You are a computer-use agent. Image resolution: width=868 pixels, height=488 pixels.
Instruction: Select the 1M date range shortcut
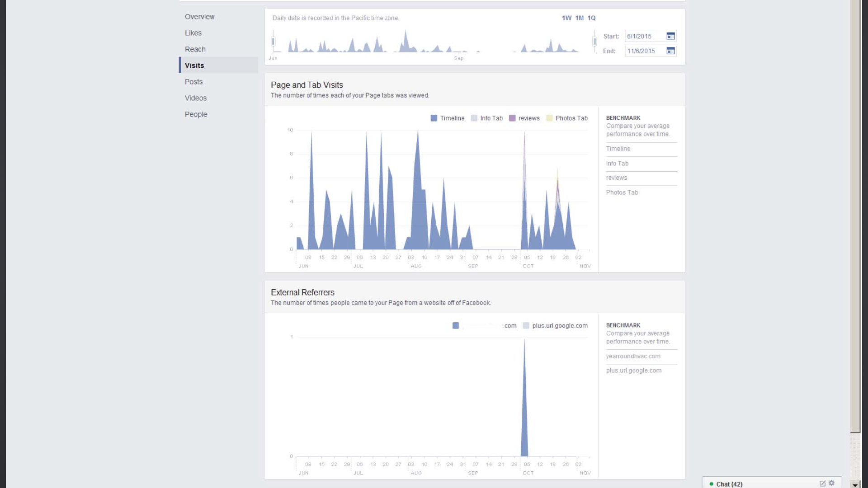579,18
